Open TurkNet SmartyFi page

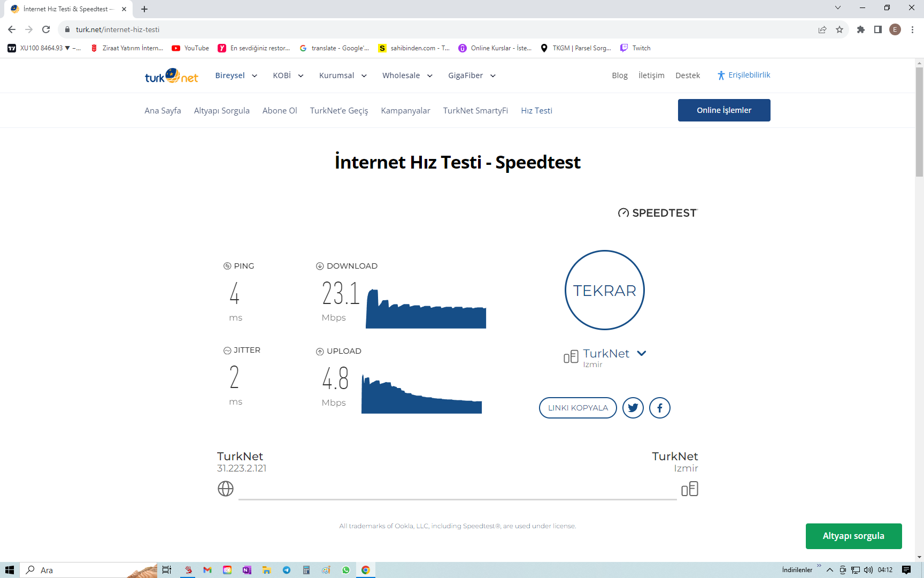pyautogui.click(x=475, y=111)
